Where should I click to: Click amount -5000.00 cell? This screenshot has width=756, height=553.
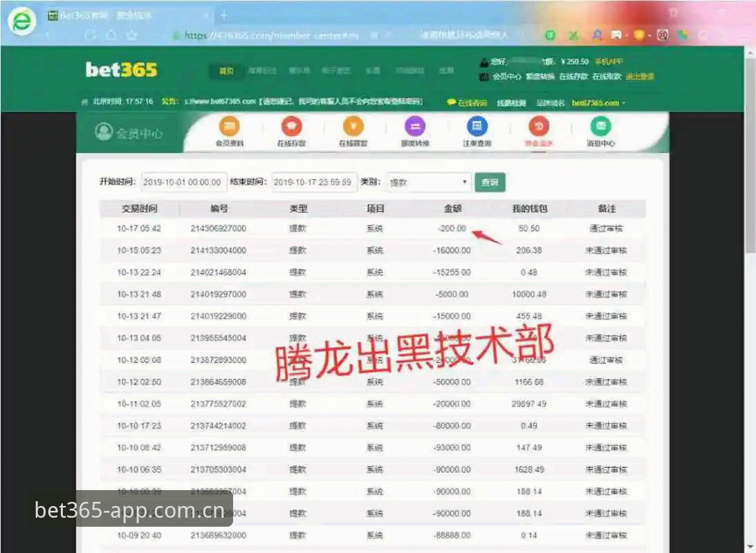(452, 294)
